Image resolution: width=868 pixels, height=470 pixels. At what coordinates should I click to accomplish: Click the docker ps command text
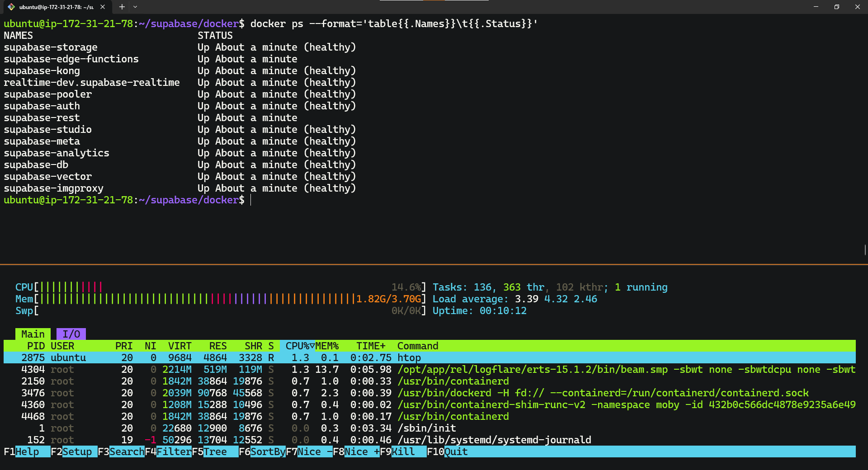pos(394,23)
